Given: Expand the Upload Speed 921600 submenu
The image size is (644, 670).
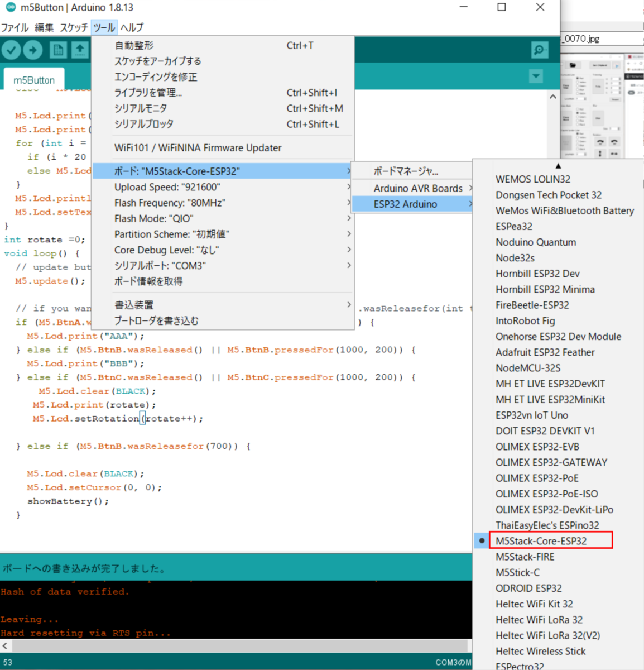Looking at the screenshot, I should pyautogui.click(x=223, y=187).
